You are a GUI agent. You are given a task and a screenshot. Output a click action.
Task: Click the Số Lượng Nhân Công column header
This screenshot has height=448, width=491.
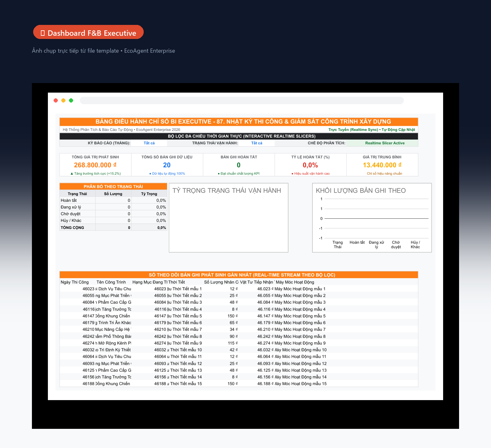click(x=221, y=282)
